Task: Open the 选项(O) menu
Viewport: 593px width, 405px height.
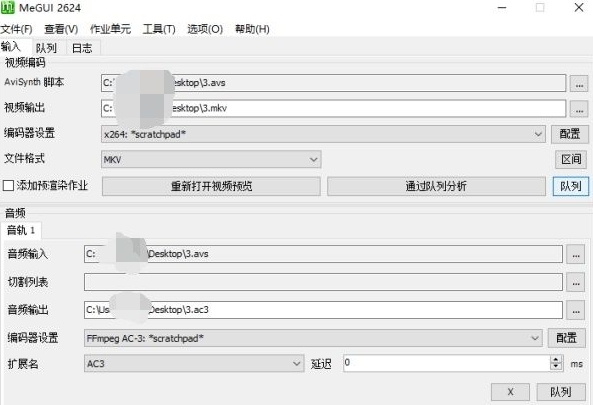Action: [205, 29]
